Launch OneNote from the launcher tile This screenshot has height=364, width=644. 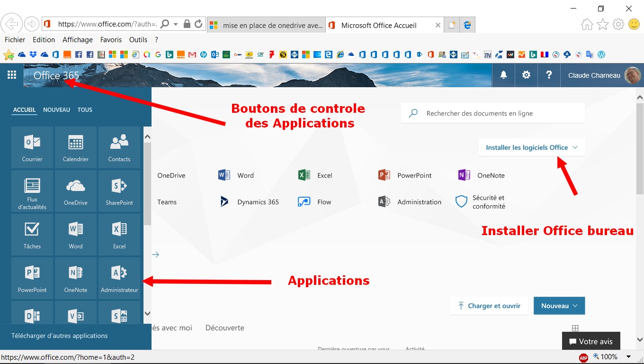[x=76, y=278]
